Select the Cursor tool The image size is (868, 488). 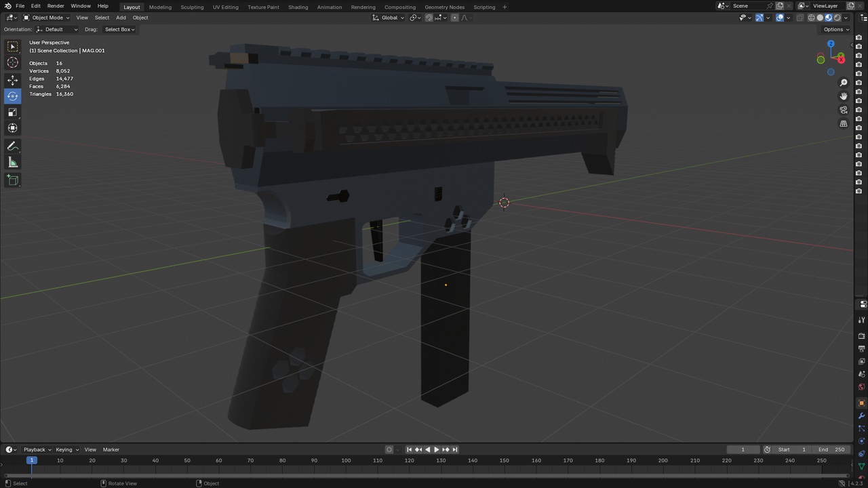click(x=13, y=62)
